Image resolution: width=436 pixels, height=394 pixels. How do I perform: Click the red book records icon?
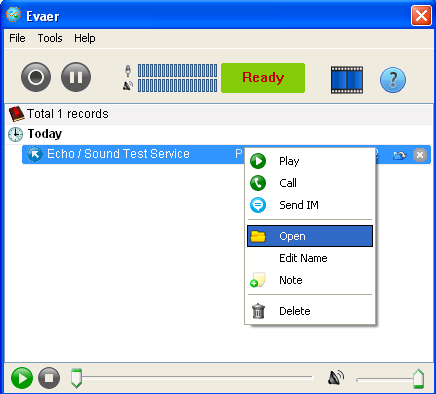click(x=16, y=114)
